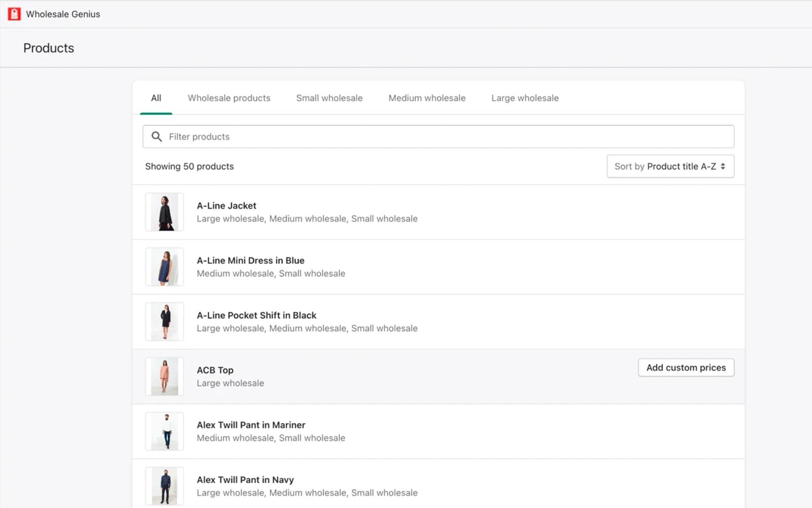Select the A-Line Mini Dress in Blue title
Screen dimensions: 812x508
(x=251, y=261)
